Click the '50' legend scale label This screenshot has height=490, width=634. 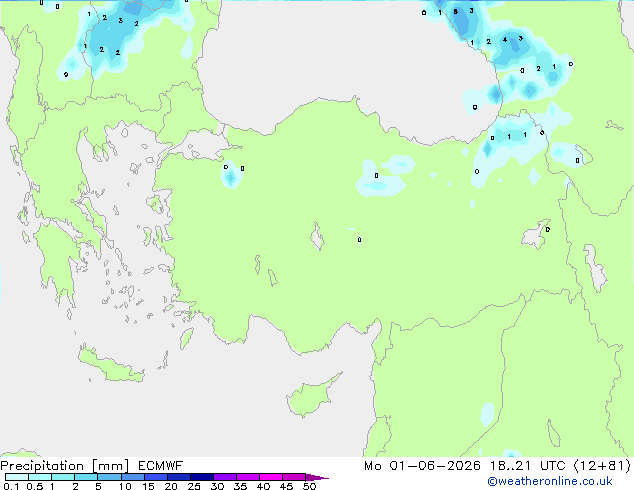coord(310,486)
